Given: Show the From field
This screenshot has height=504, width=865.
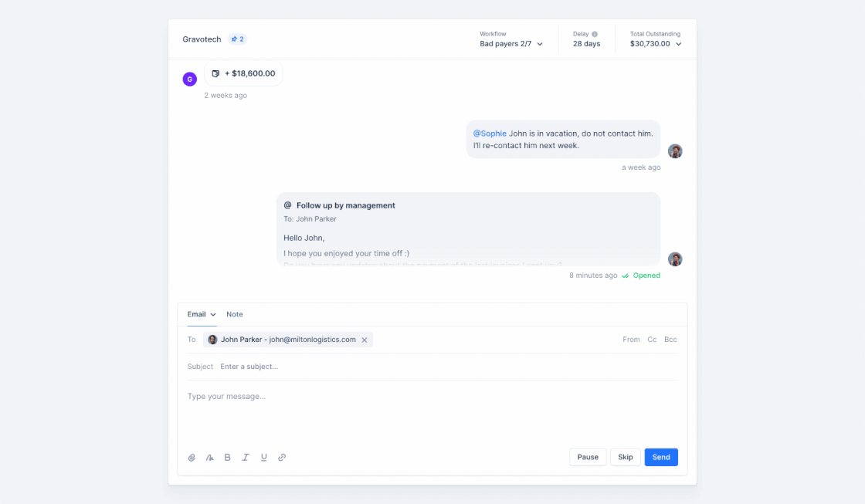Looking at the screenshot, I should point(631,340).
